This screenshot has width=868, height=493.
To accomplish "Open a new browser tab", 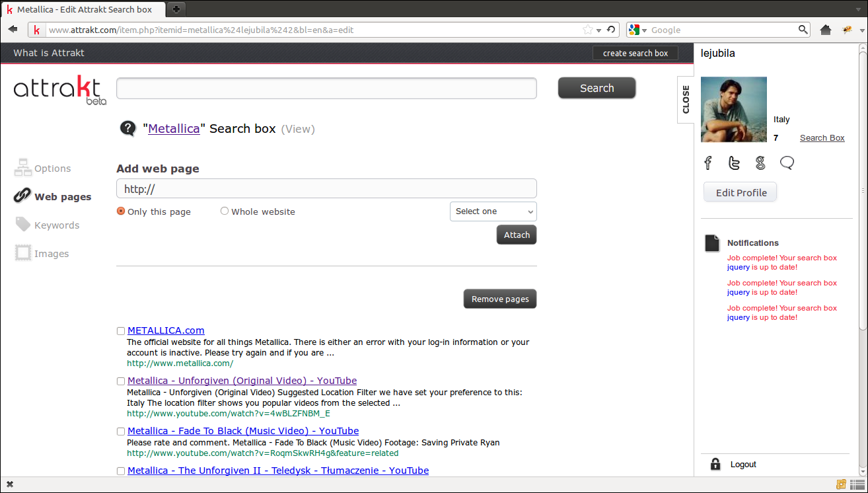I will pos(176,9).
